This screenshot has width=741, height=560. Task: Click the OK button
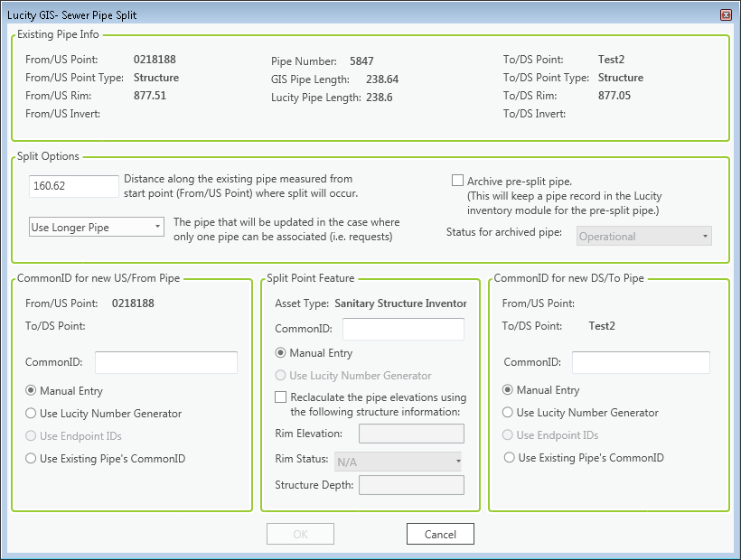tap(301, 534)
